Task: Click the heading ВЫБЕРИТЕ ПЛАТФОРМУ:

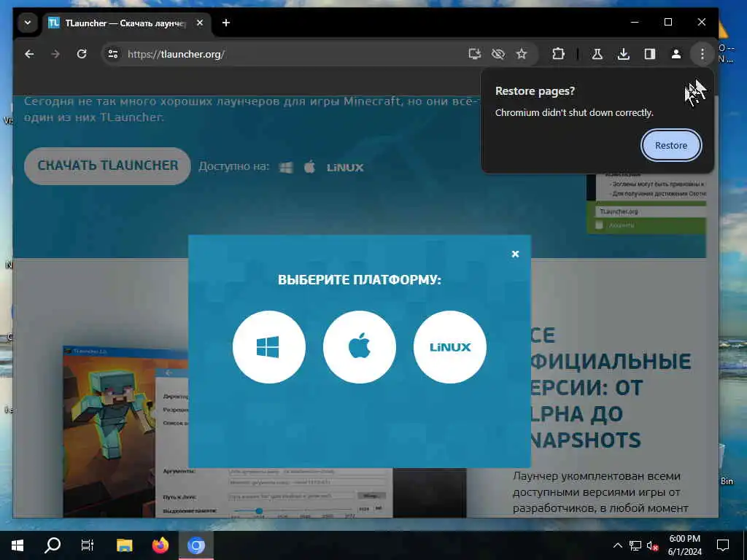Action: point(360,279)
